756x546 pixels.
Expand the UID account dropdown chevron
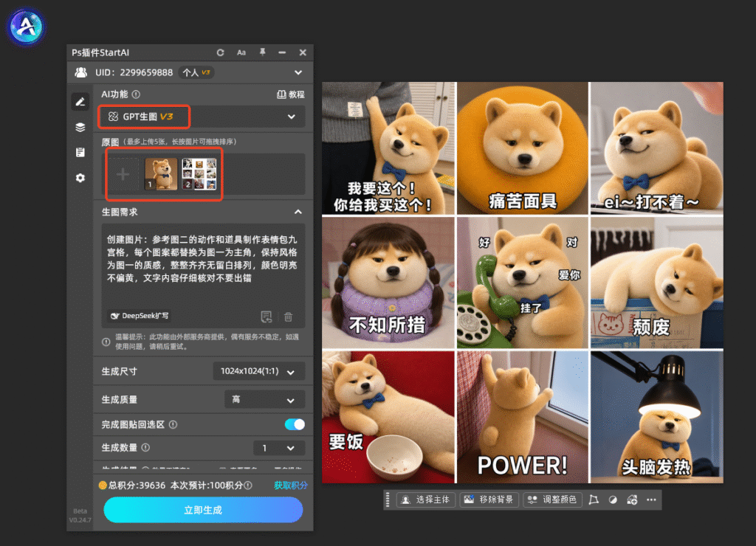tap(298, 73)
